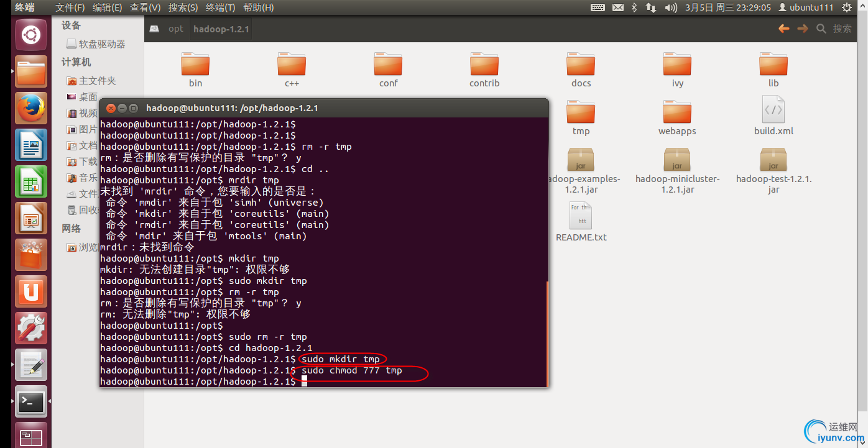The width and height of the screenshot is (868, 448).
Task: Click the 搜索 search button in file manager
Action: click(x=834, y=29)
